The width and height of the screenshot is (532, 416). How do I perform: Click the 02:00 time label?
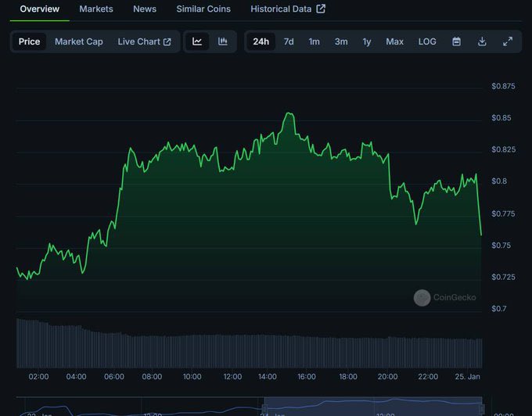(x=38, y=377)
